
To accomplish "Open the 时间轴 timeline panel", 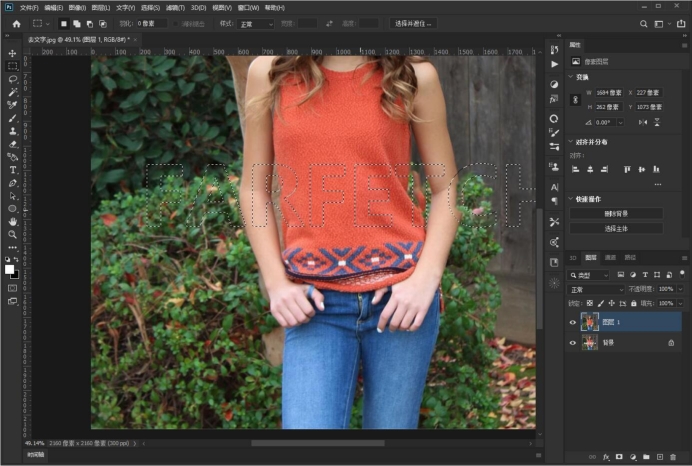I will click(36, 455).
